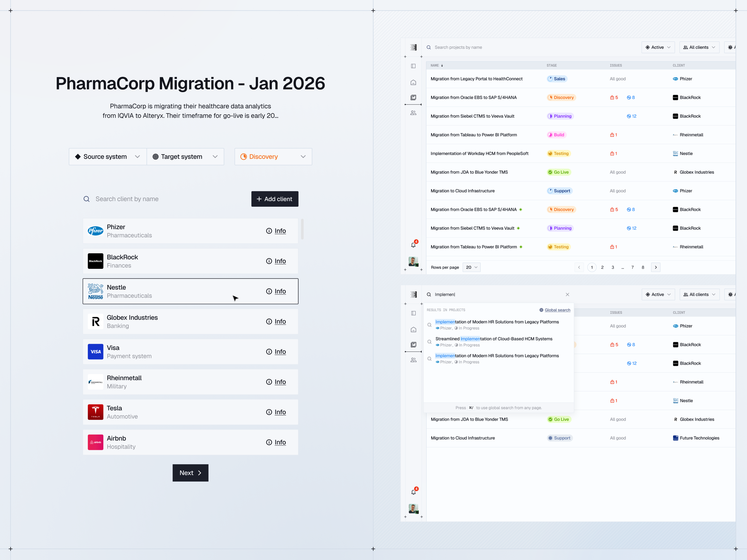Expand the Source system dropdown
This screenshot has width=747, height=560.
(x=108, y=157)
